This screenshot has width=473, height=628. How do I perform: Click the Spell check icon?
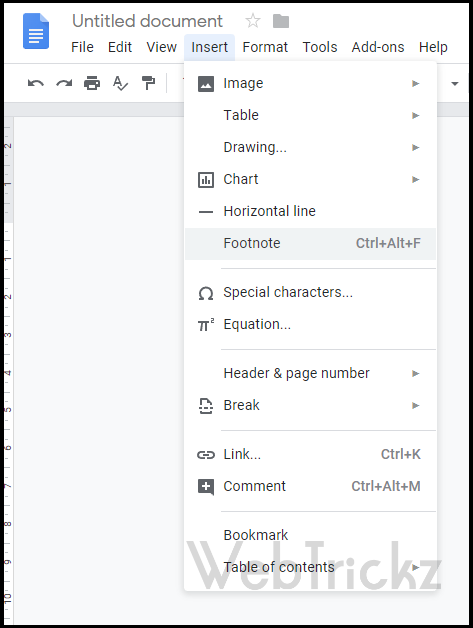tap(120, 83)
